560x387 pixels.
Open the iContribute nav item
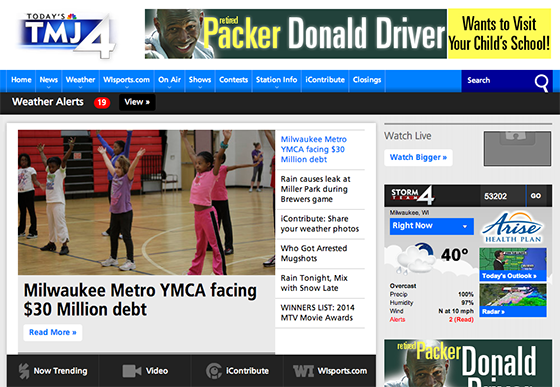pyautogui.click(x=325, y=80)
